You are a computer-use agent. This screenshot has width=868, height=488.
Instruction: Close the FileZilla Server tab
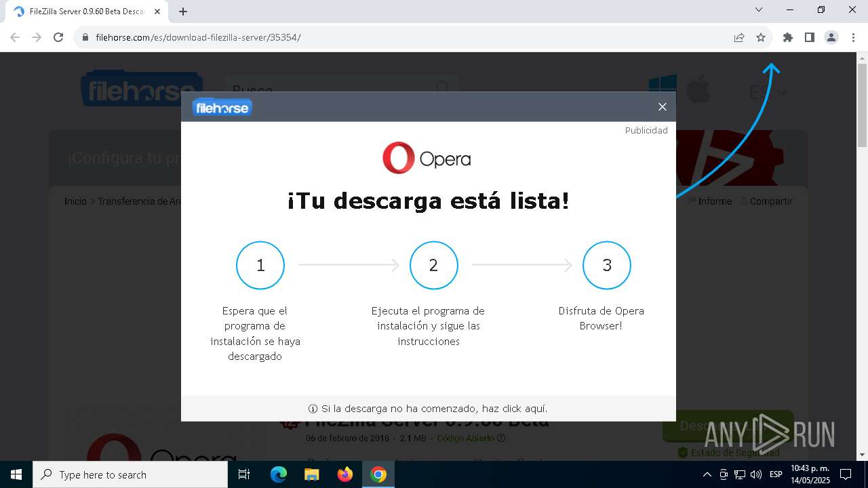tap(157, 12)
